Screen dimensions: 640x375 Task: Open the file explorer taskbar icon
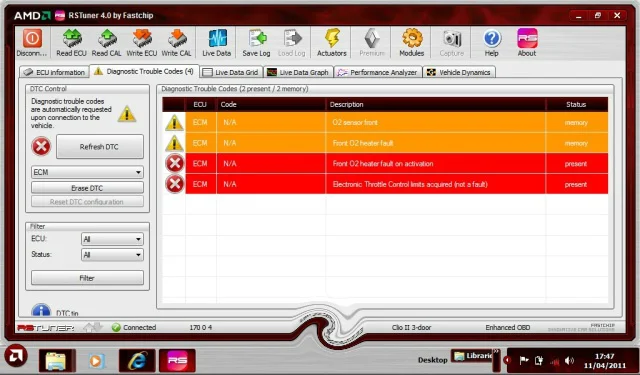(57, 361)
